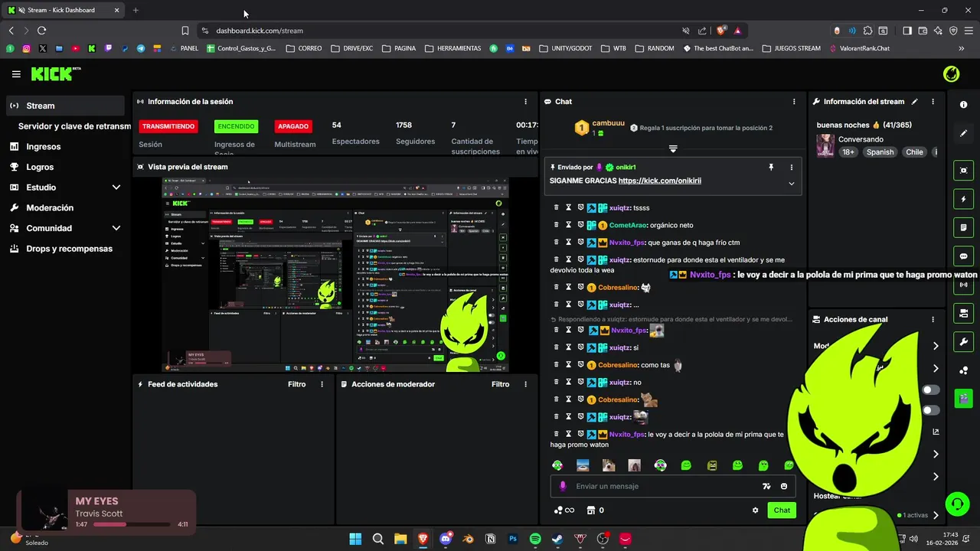Click the chat bubble icon in right toolbar
This screenshot has height=551, width=980.
point(964,256)
